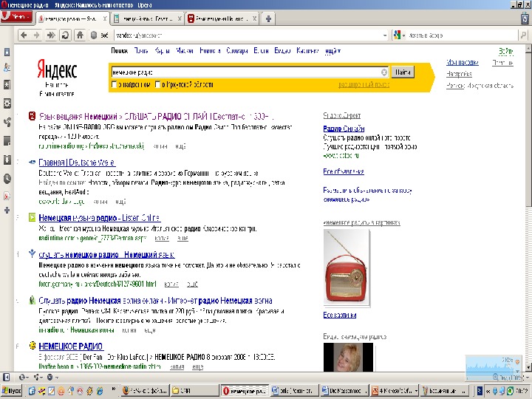Go forward with the Forward arrow

click(x=37, y=35)
